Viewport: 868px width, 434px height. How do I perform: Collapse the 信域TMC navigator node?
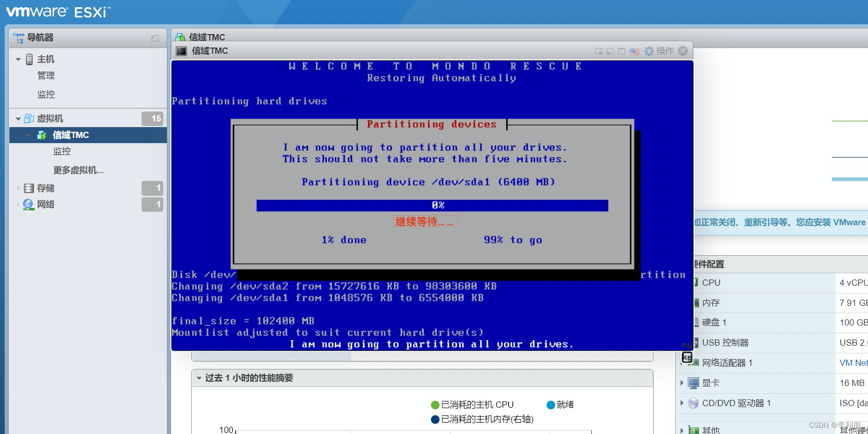(27, 135)
